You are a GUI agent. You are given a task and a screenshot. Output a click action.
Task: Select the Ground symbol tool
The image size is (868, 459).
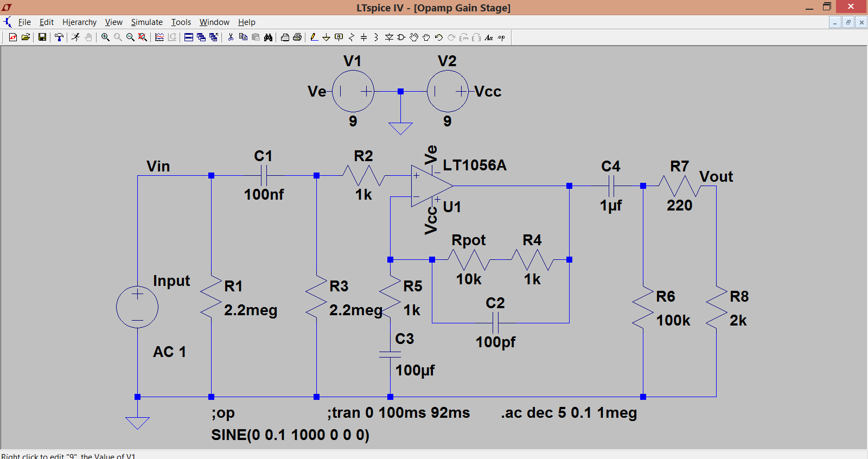[326, 37]
